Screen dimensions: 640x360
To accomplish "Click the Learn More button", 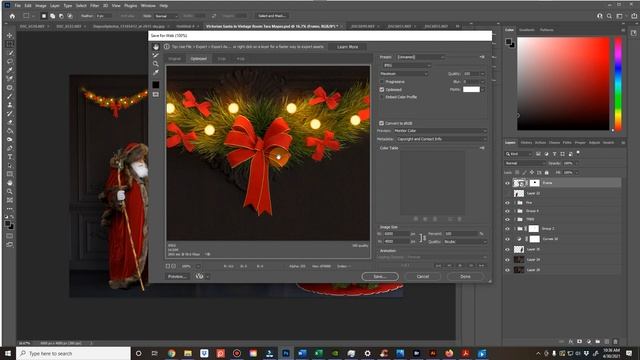I will (x=348, y=47).
